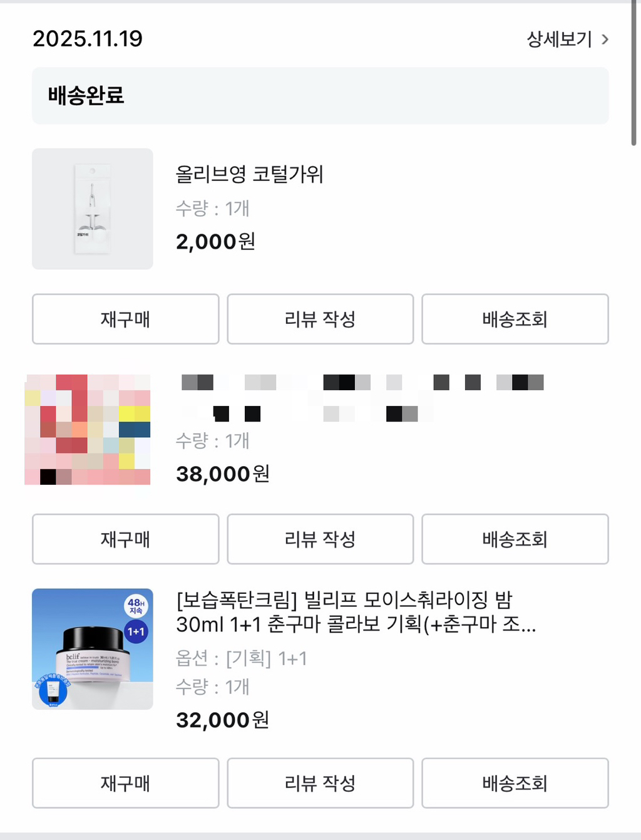
Task: Tap the 1+1 badge on belif image
Action: tap(136, 631)
